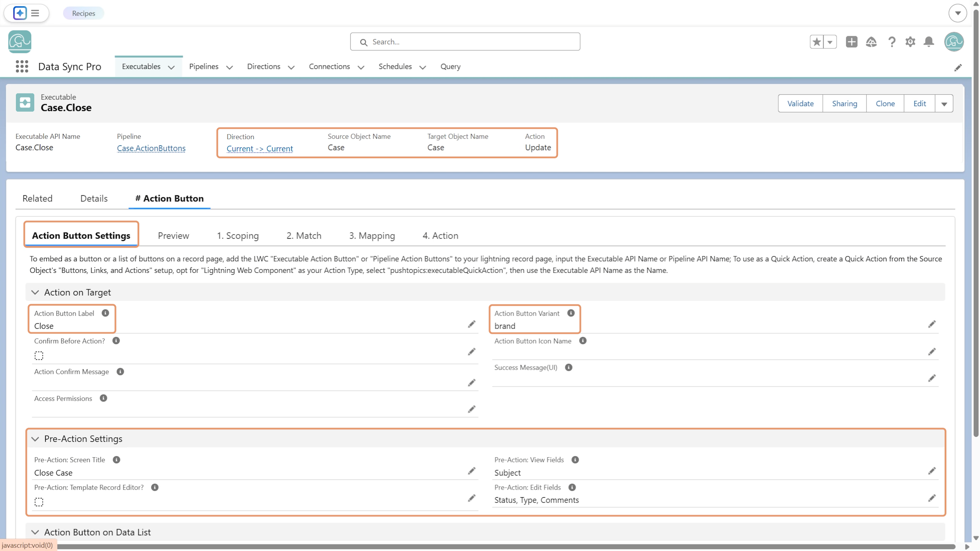This screenshot has width=980, height=551.
Task: Show info tooltip for Action Button Label
Action: click(105, 313)
